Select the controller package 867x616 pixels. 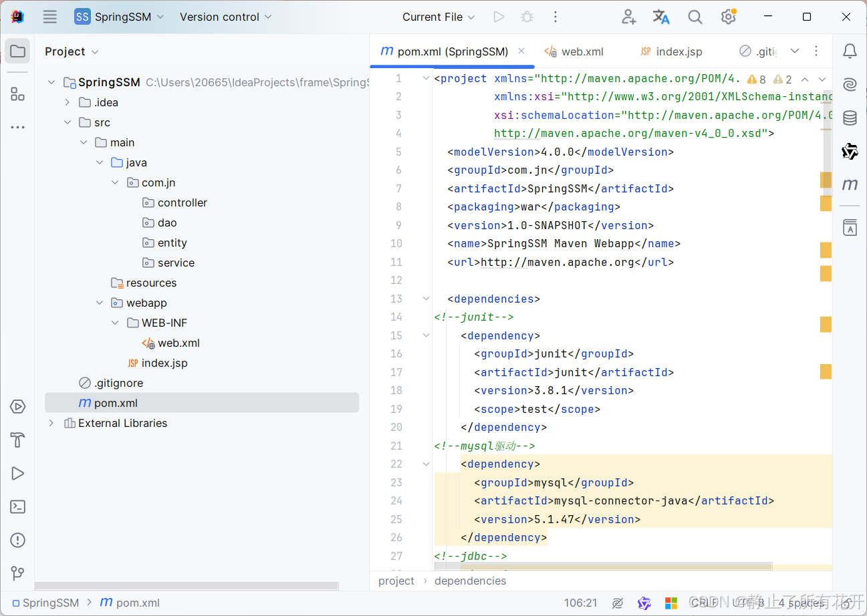tap(174, 202)
